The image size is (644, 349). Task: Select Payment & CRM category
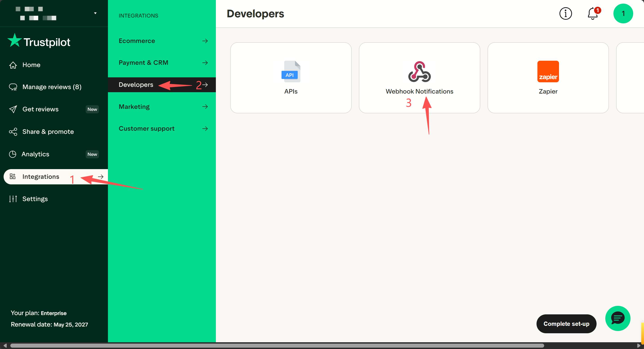pyautogui.click(x=162, y=63)
